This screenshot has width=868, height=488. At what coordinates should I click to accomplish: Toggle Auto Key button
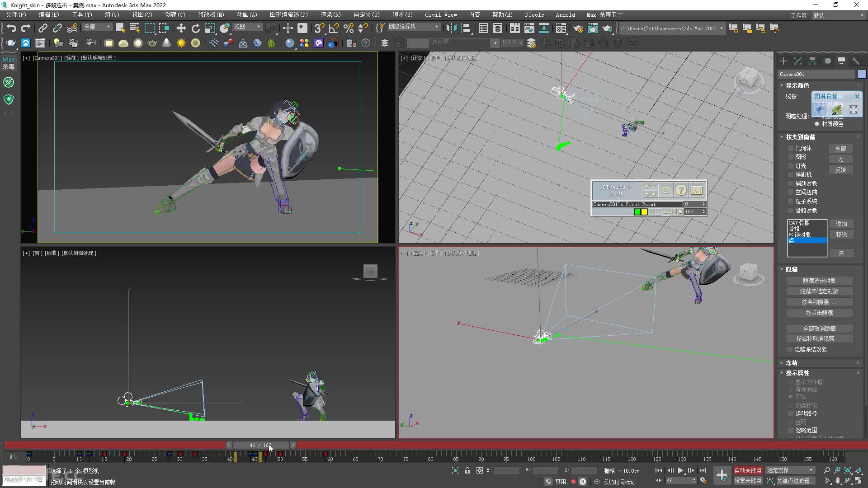748,470
